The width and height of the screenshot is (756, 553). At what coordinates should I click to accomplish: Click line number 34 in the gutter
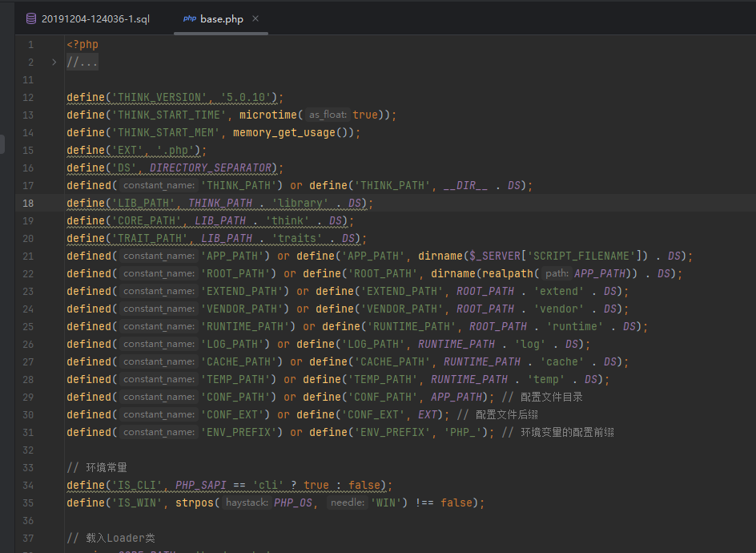click(28, 485)
